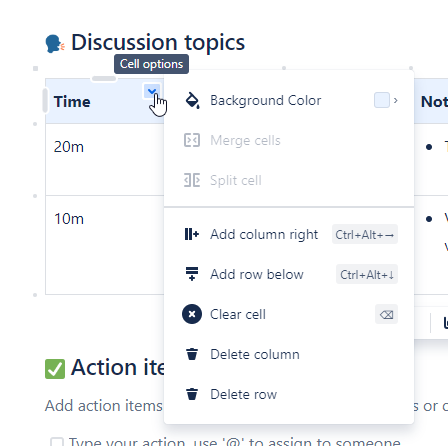Click the Clear cell X icon
Image resolution: width=448 pixels, height=446 pixels.
pos(192,314)
